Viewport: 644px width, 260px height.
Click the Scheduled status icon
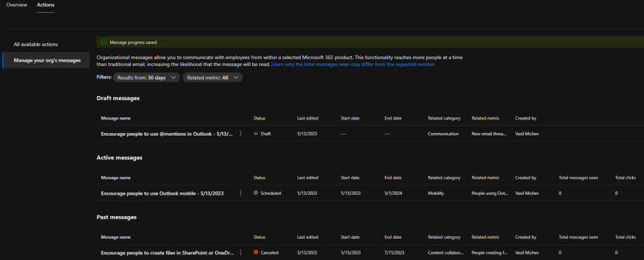256,193
